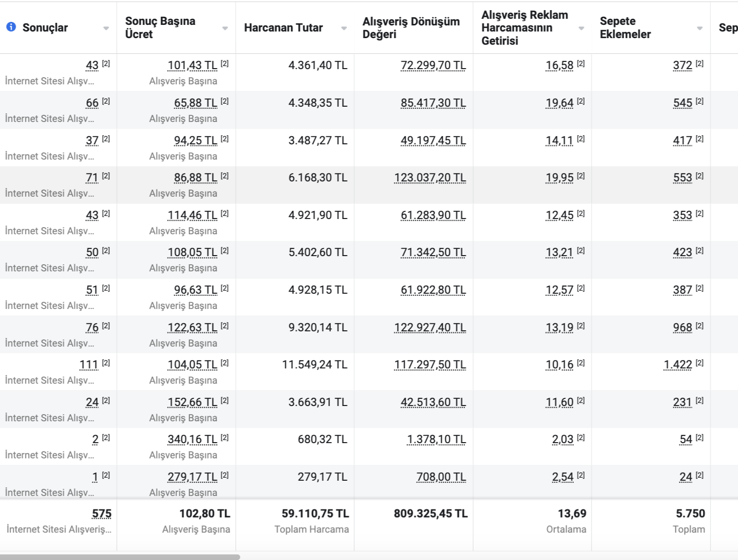The height and width of the screenshot is (560, 738).
Task: Expand the Sonuç Başına Ücret column menu
Action: pos(225,28)
